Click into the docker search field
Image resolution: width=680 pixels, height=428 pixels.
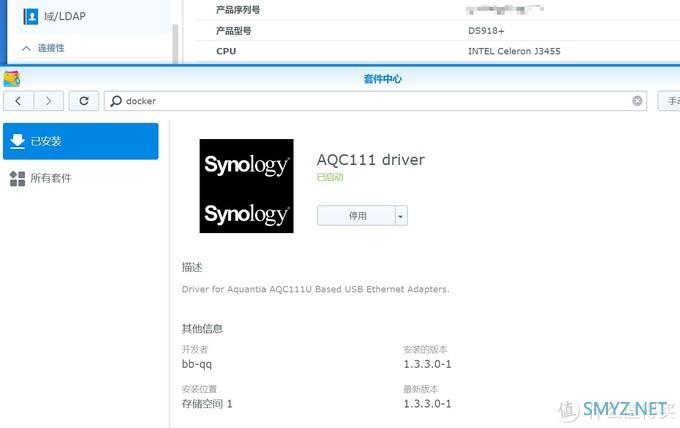tap(375, 101)
